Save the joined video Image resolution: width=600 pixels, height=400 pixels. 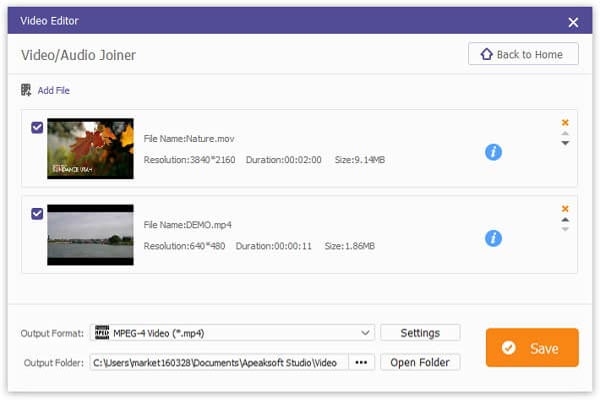532,348
